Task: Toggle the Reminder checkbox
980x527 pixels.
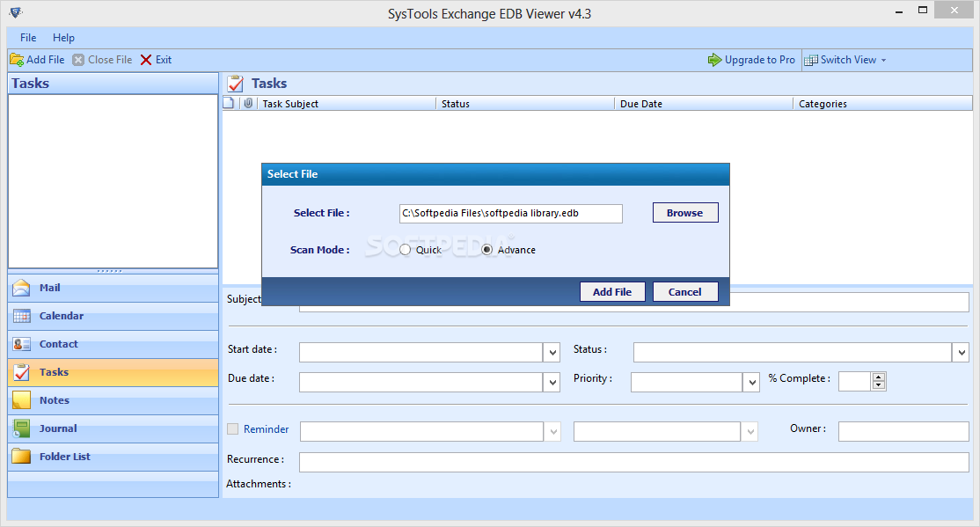Action: [232, 428]
